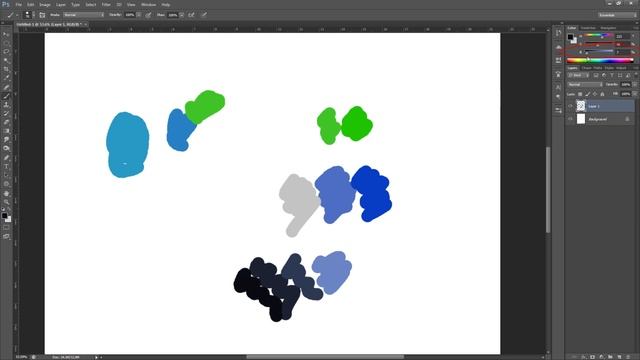Open the Layer menu

pos(60,4)
